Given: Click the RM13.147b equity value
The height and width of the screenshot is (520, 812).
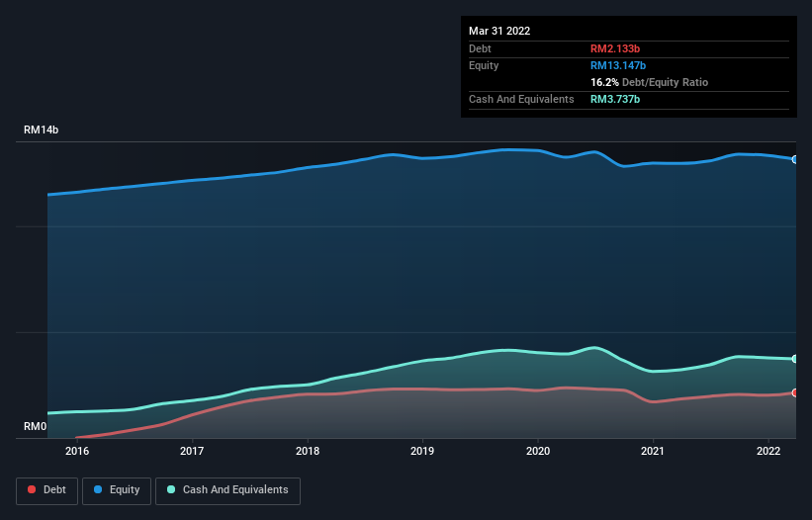Looking at the screenshot, I should point(618,65).
